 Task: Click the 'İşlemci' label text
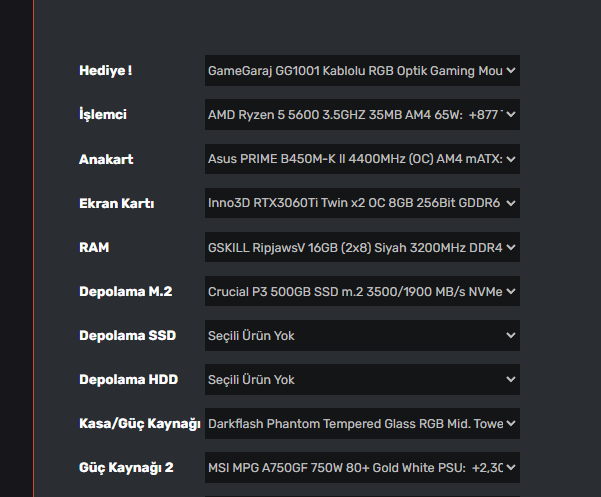[103, 115]
